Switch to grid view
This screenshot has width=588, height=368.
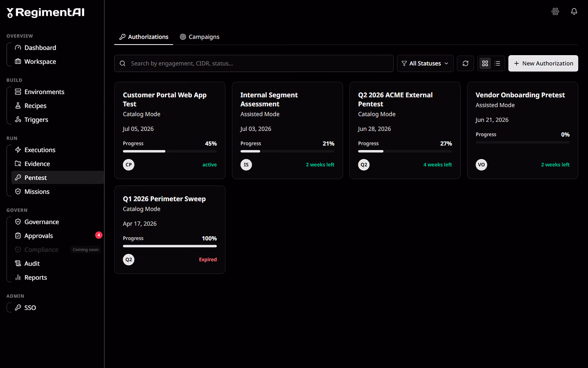485,63
